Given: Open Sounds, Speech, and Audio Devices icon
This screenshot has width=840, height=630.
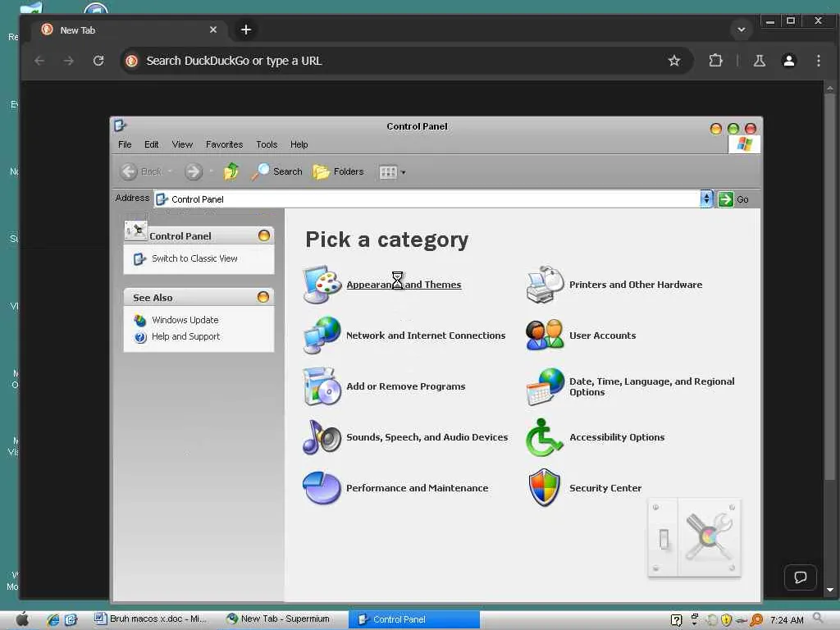Looking at the screenshot, I should [322, 437].
